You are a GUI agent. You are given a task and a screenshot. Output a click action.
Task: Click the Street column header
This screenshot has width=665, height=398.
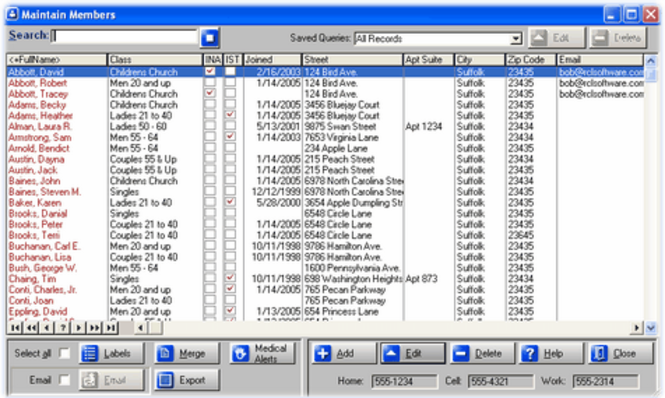352,60
